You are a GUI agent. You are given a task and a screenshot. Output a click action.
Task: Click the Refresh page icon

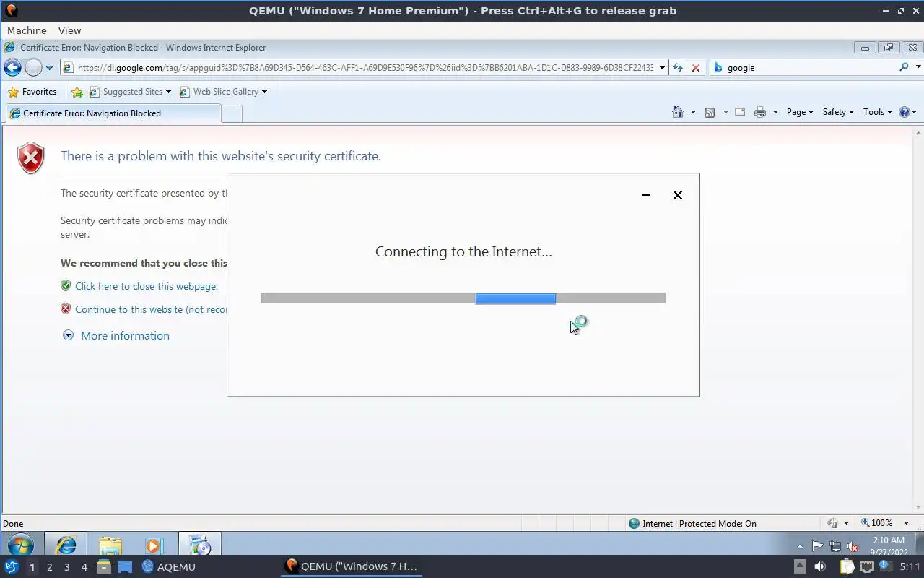(x=678, y=68)
